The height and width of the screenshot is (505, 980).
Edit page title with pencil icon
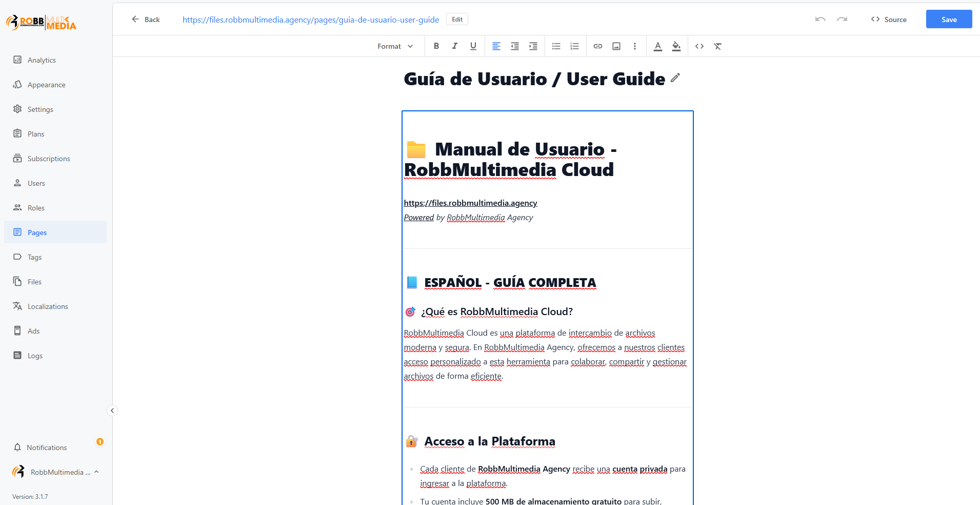(x=675, y=77)
